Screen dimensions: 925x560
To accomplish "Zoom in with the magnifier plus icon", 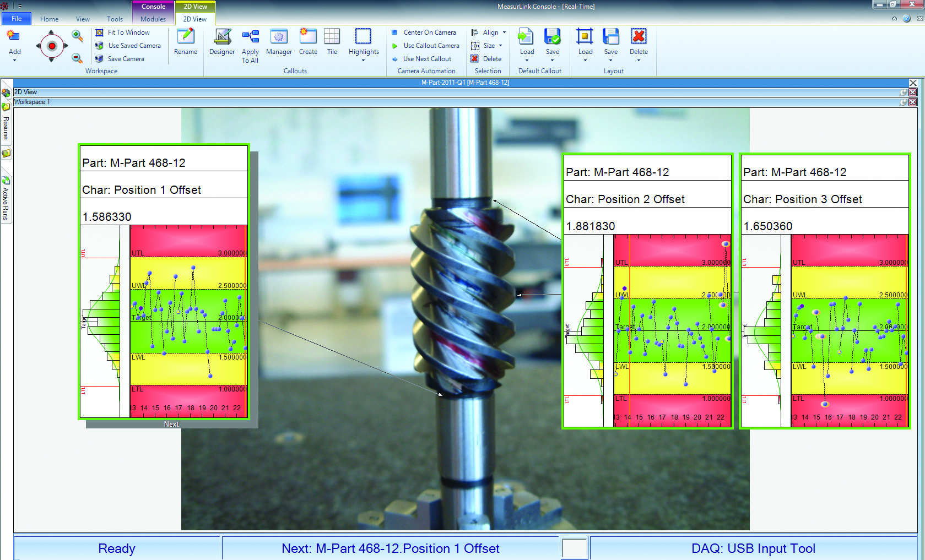I will [78, 36].
